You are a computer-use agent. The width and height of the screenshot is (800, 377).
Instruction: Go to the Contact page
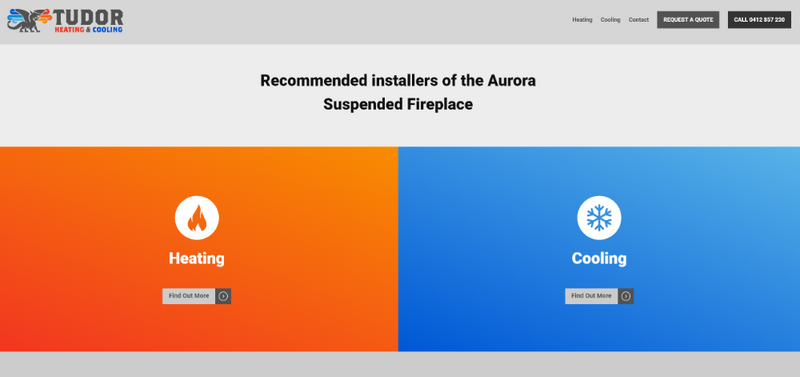(639, 20)
